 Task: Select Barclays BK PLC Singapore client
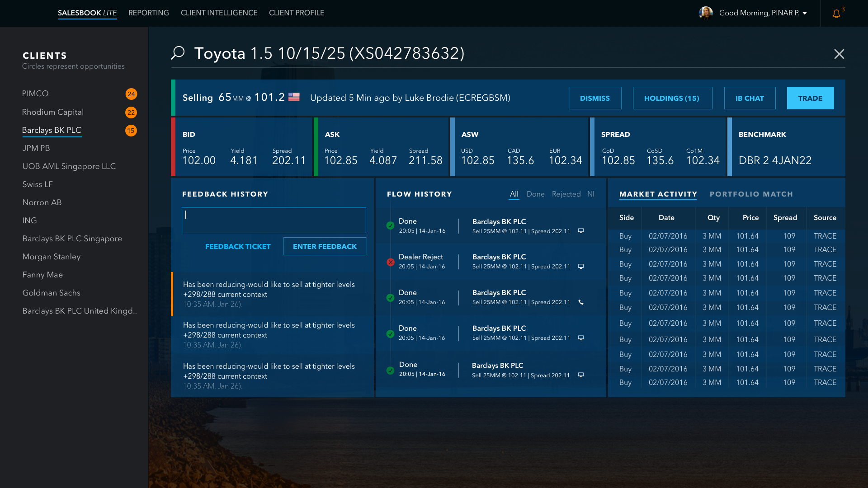point(72,239)
